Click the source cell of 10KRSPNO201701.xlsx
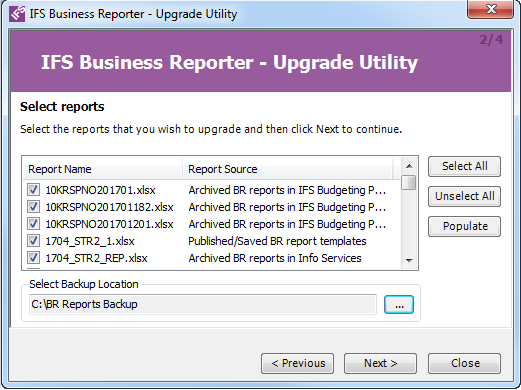521x390 pixels. point(287,190)
